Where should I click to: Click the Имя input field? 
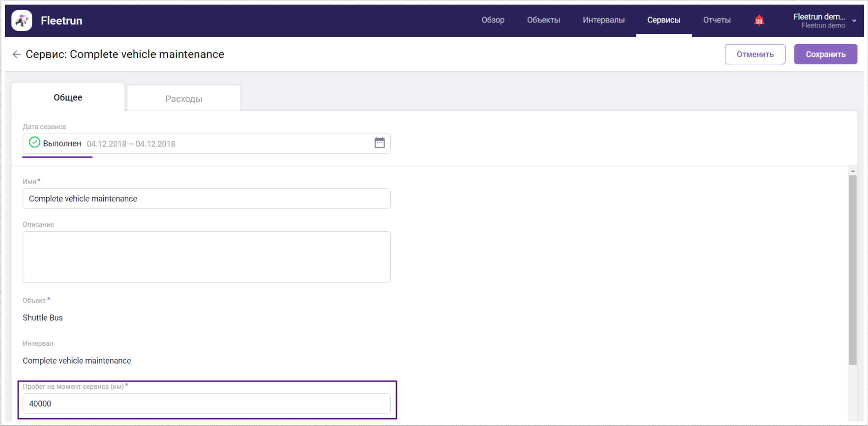point(206,199)
